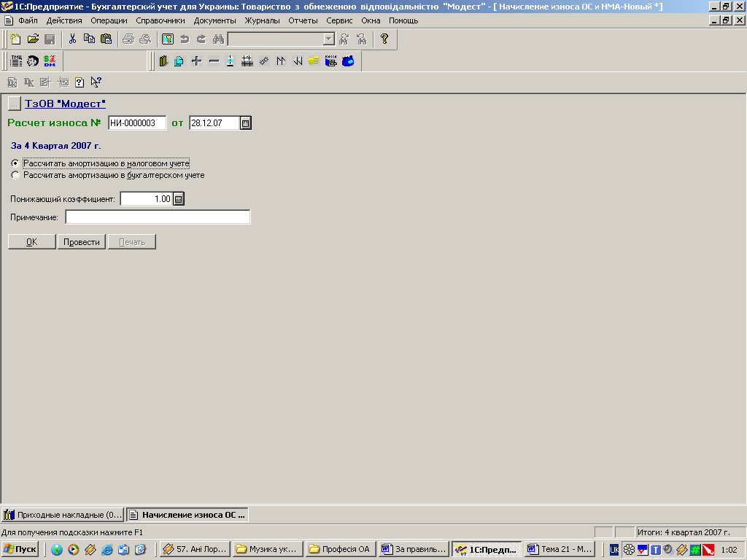Click the Paste clipboard icon
The width and height of the screenshot is (747, 560).
coord(107,39)
